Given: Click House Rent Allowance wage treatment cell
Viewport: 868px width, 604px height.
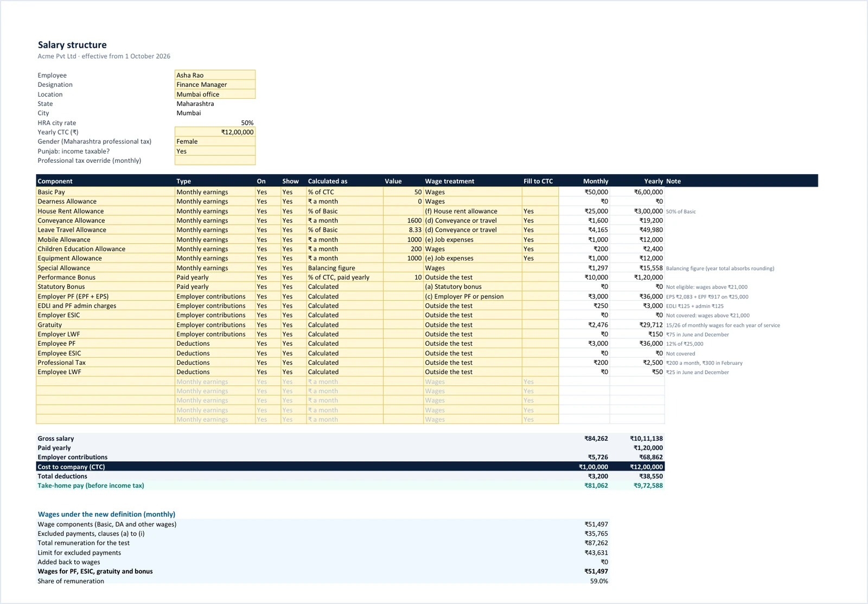Looking at the screenshot, I should pyautogui.click(x=473, y=211).
